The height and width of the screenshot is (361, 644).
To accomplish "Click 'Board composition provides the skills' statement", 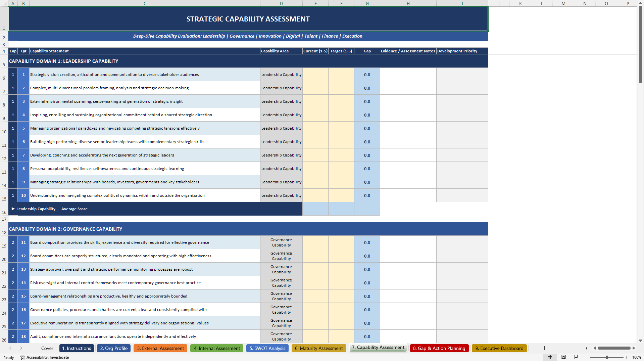I will pos(145,242).
